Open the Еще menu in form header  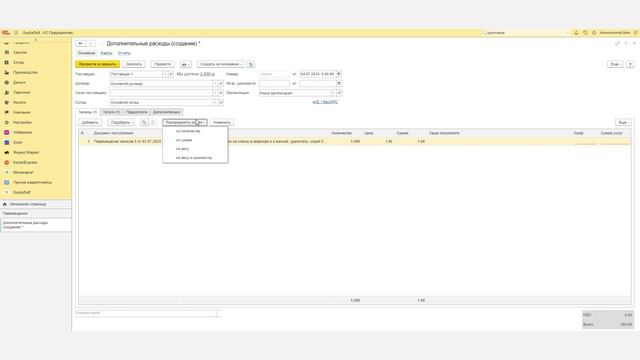tap(616, 64)
